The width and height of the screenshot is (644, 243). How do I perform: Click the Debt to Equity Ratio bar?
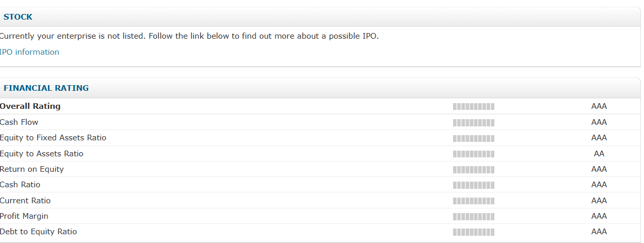coord(473,232)
